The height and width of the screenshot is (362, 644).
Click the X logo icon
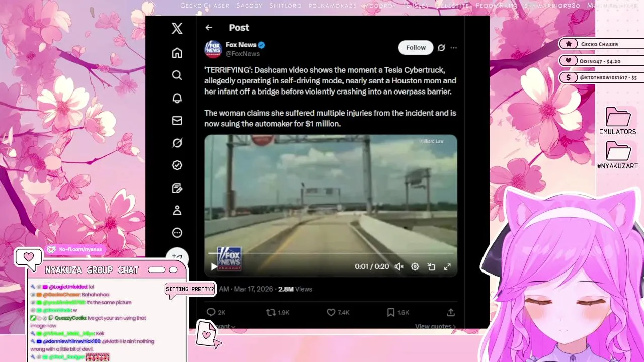click(177, 28)
